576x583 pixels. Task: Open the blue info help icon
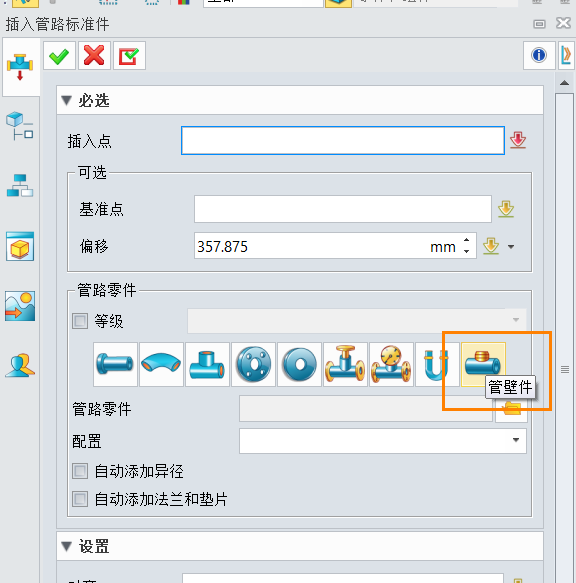click(539, 55)
